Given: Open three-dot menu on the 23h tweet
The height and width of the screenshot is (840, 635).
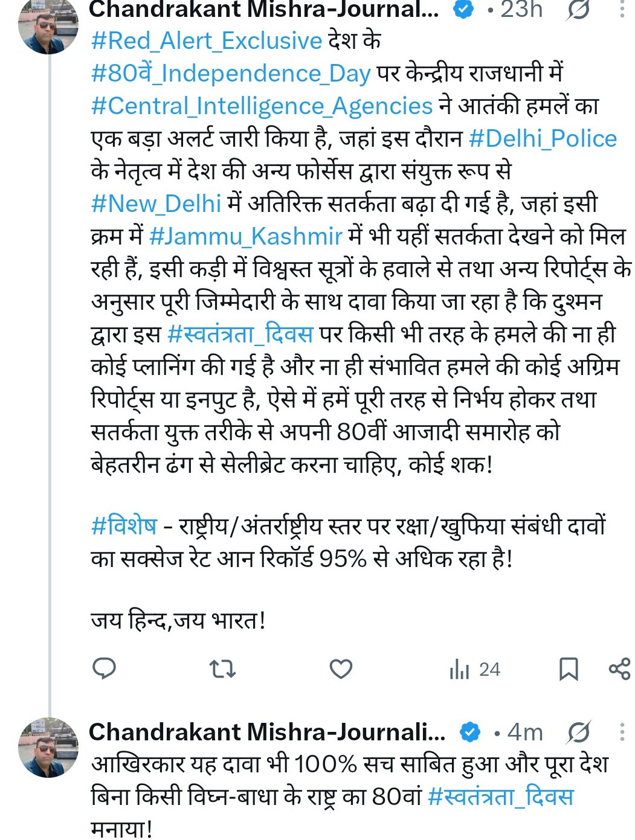Looking at the screenshot, I should [x=622, y=8].
